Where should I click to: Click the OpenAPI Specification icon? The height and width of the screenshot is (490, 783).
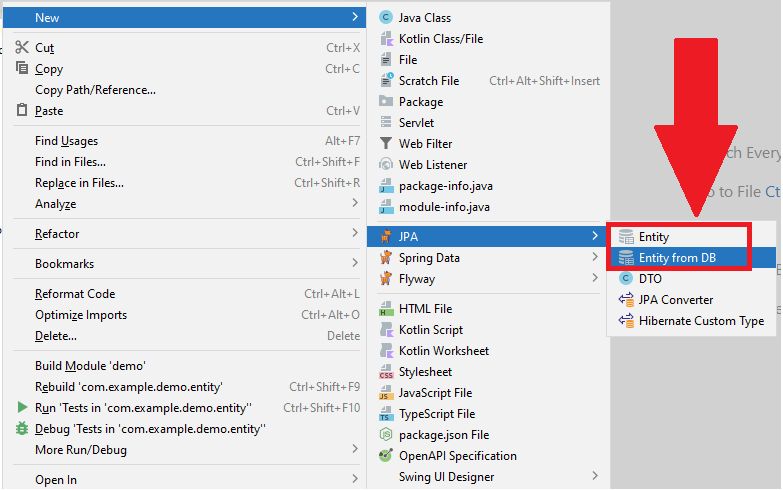[387, 456]
